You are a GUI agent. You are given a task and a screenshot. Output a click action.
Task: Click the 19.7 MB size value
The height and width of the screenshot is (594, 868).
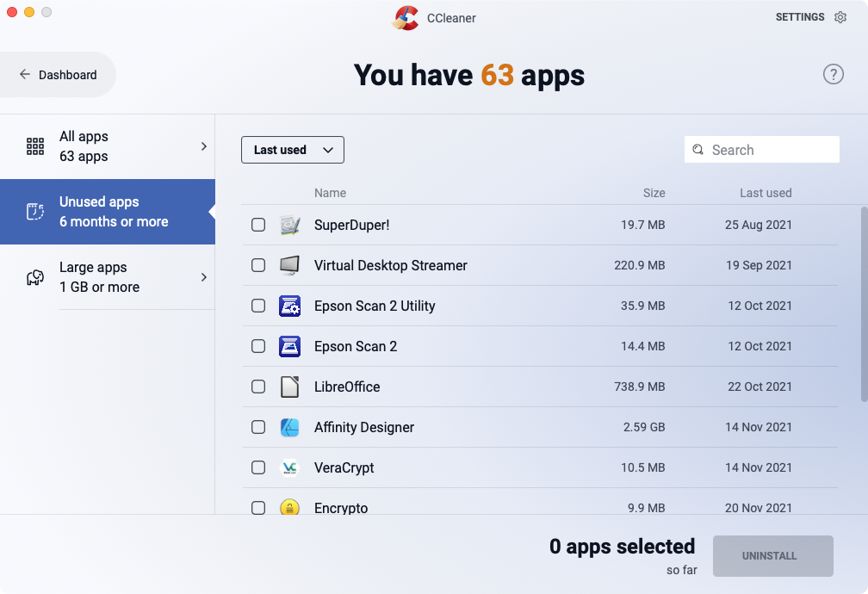pos(642,225)
